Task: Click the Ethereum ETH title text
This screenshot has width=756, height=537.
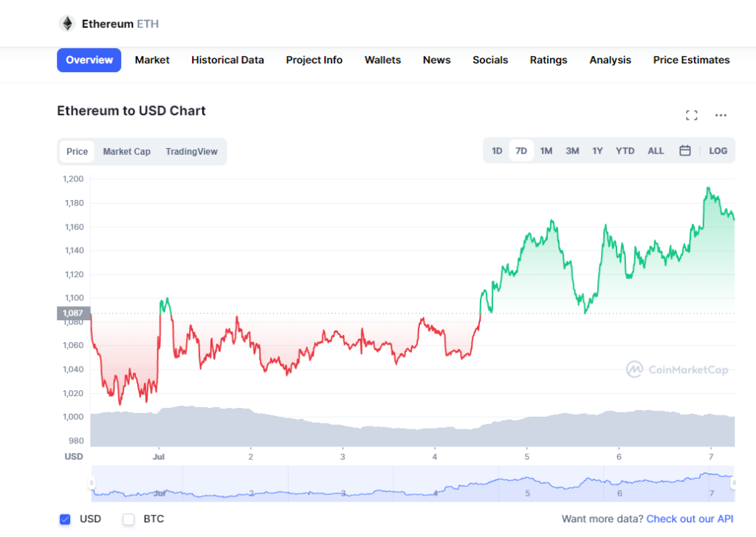Action: [120, 24]
